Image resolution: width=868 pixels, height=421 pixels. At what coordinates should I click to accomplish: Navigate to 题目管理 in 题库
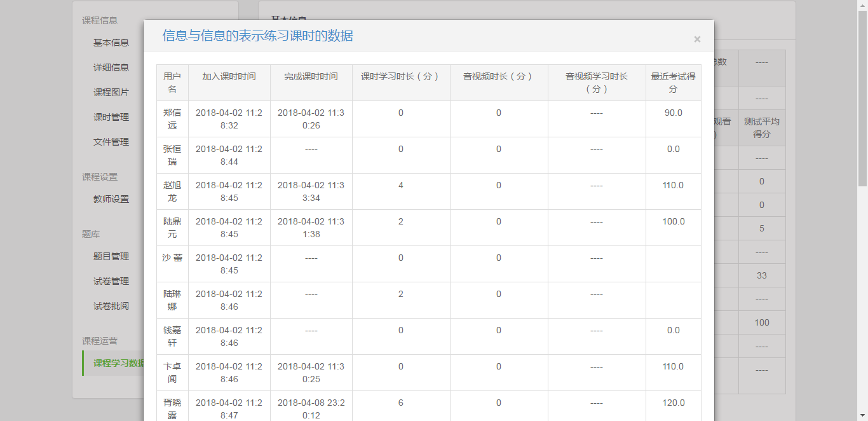pos(111,256)
